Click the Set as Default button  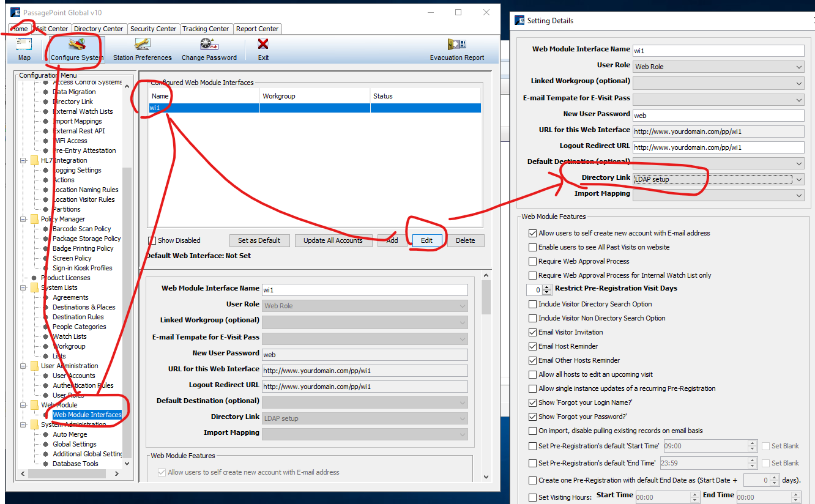tap(259, 240)
